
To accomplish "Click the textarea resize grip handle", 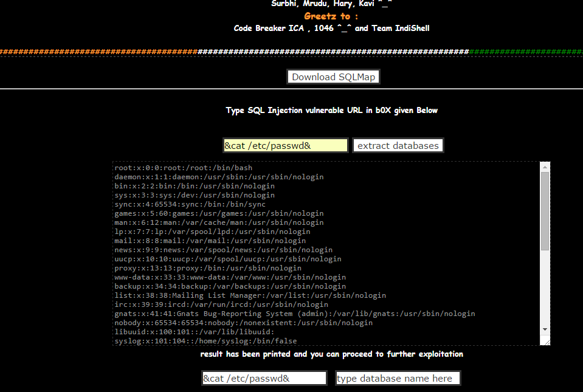I will point(547,342).
